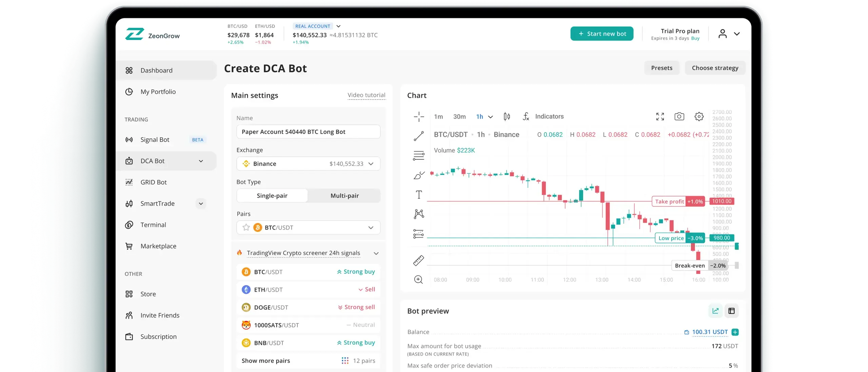The height and width of the screenshot is (372, 868).
Task: Select the text annotation tool
Action: 419,195
